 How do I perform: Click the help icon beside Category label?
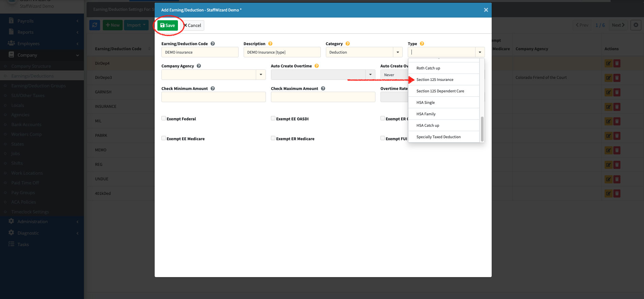(x=348, y=44)
